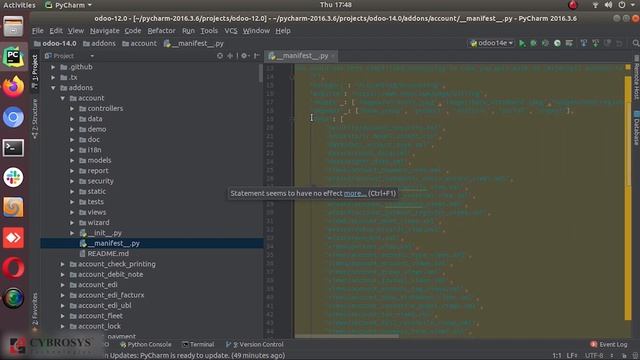Open Project view mode dropdown arrow
This screenshot has height=360, width=640.
click(92, 56)
